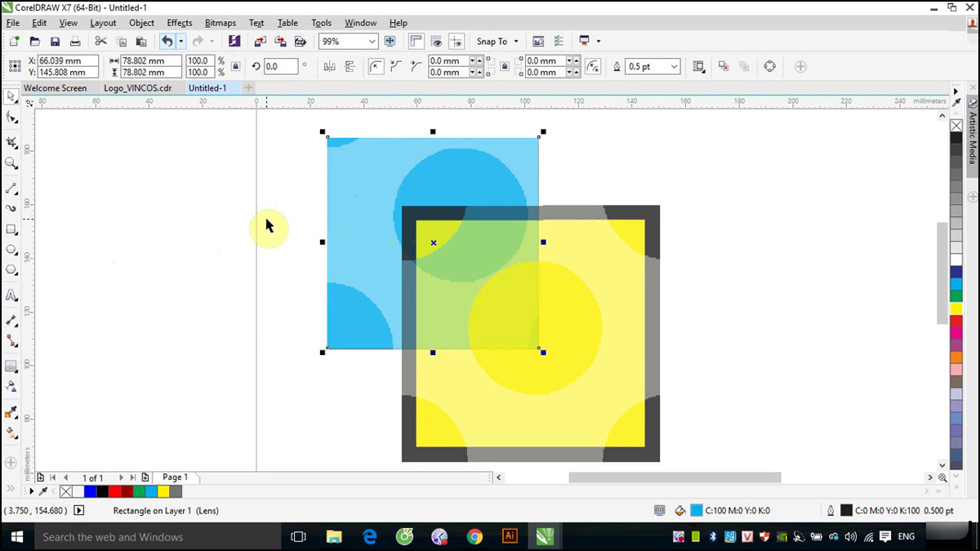Screen dimensions: 980x551
Task: Select the Page 1 tab
Action: (175, 477)
